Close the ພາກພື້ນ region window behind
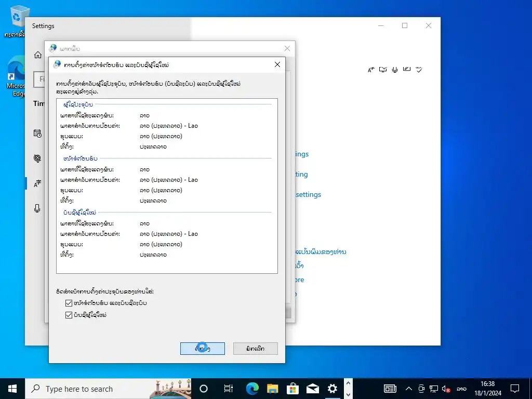The height and width of the screenshot is (399, 532). click(287, 48)
